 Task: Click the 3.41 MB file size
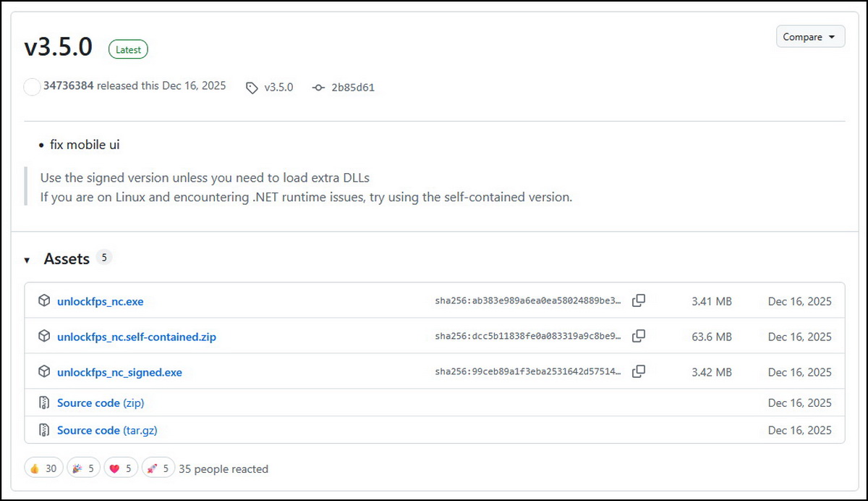pos(712,301)
